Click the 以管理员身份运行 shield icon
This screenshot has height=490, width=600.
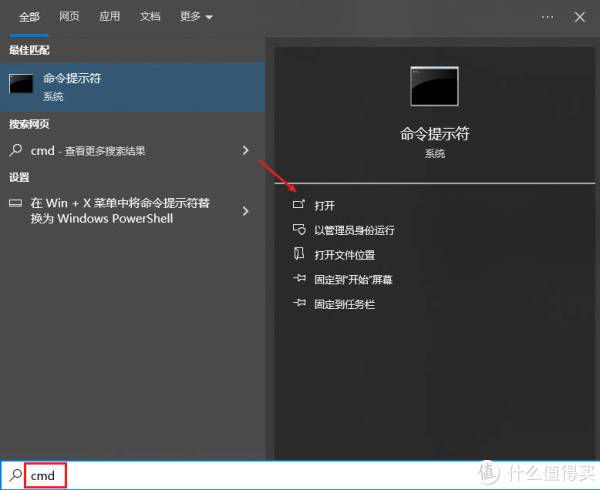tap(297, 229)
